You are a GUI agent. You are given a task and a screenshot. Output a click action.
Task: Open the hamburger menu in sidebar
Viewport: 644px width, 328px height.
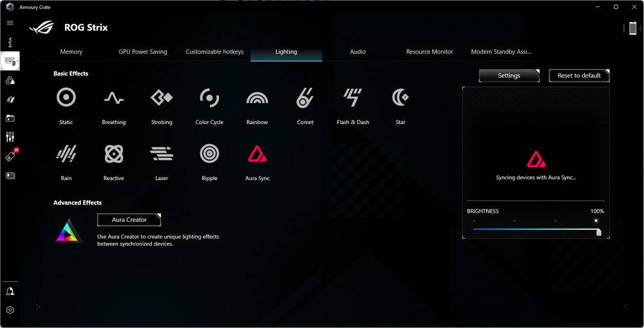pyautogui.click(x=10, y=23)
